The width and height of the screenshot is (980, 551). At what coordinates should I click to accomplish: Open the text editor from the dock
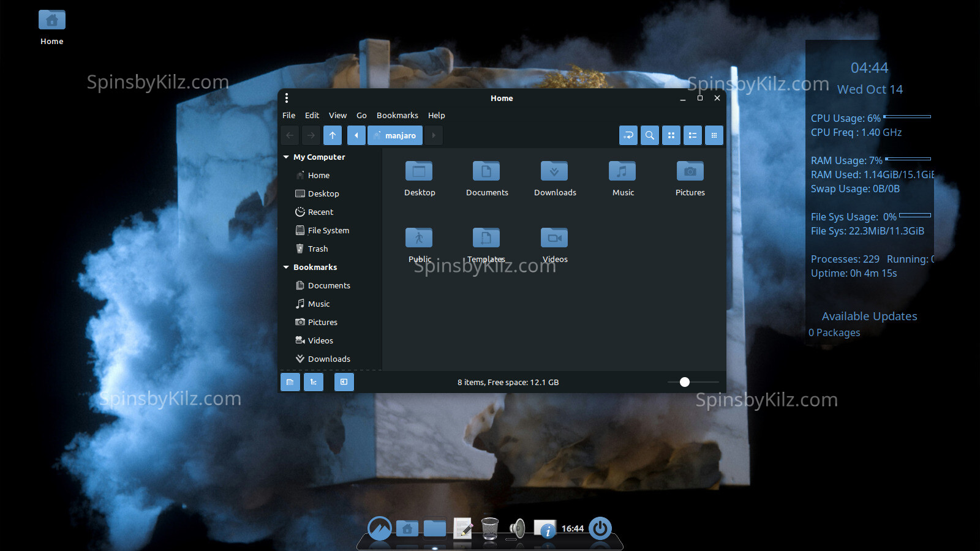(462, 528)
